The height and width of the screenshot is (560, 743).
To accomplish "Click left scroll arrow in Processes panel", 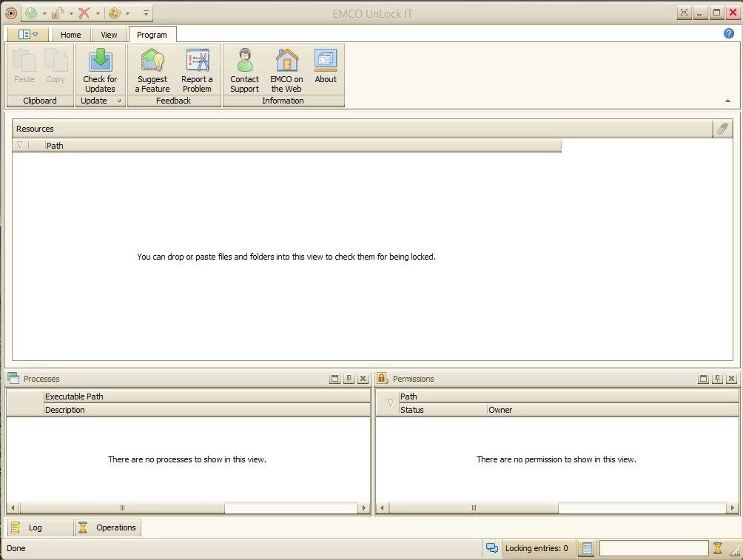I will [13, 508].
